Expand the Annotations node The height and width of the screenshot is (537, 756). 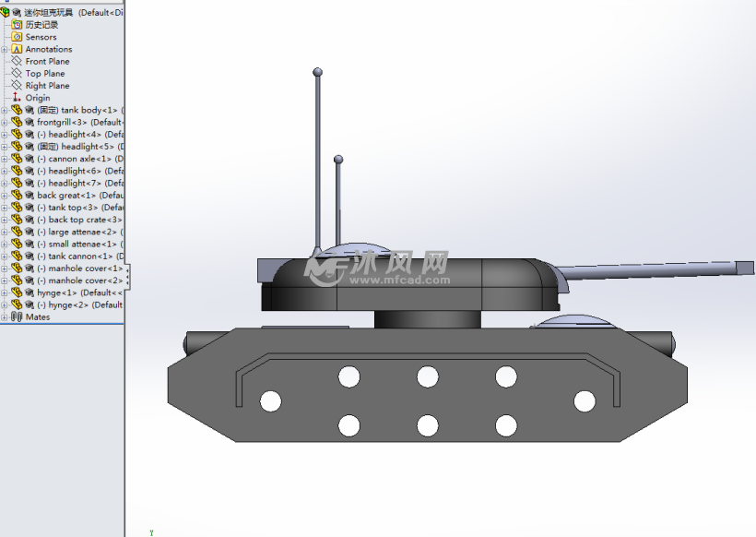pos(5,49)
